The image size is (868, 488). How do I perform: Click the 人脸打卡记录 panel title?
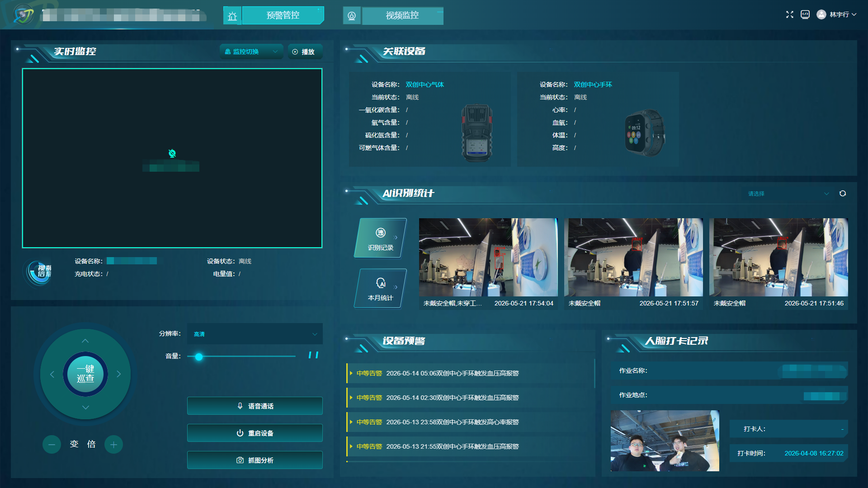pyautogui.click(x=677, y=341)
